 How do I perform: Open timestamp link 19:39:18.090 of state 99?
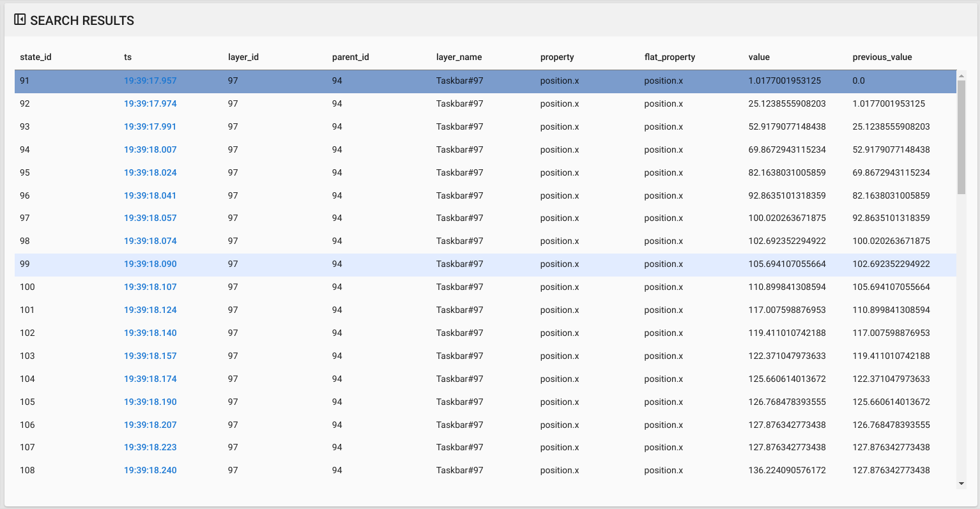coord(150,264)
